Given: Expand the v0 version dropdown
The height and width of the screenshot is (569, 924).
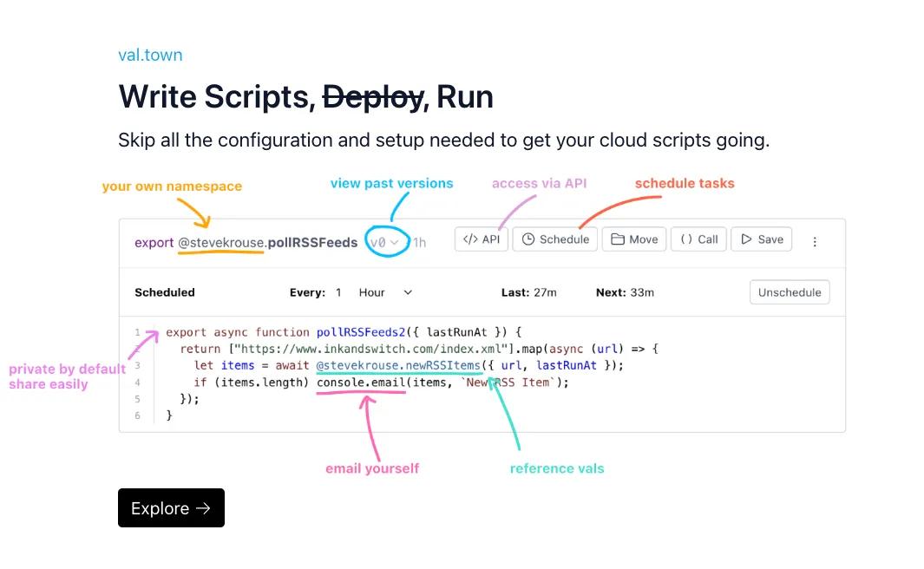Looking at the screenshot, I should (384, 243).
